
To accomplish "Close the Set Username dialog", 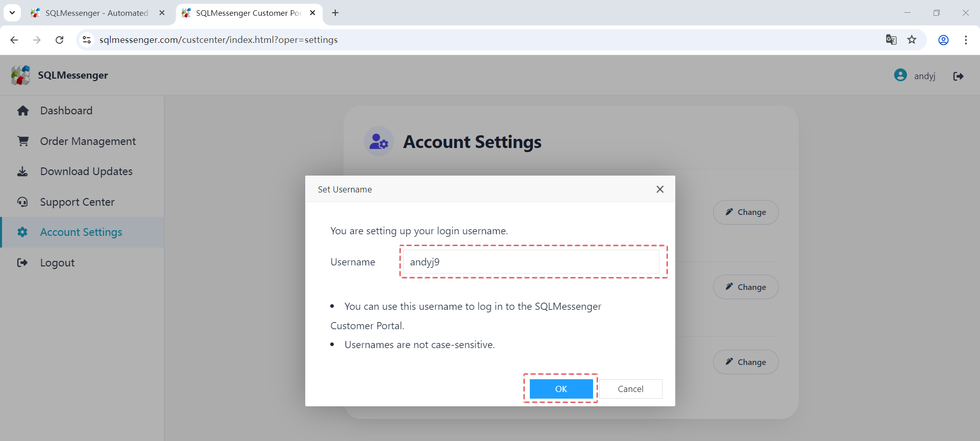I will pyautogui.click(x=660, y=189).
